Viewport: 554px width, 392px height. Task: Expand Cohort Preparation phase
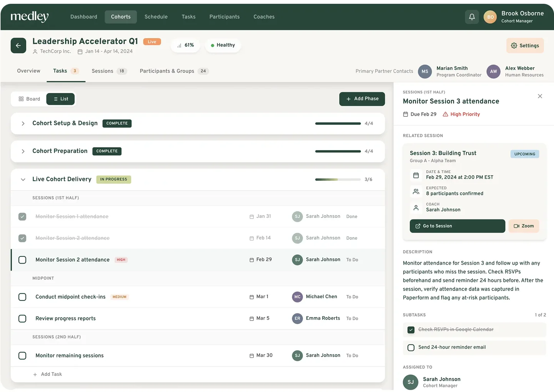coord(23,151)
